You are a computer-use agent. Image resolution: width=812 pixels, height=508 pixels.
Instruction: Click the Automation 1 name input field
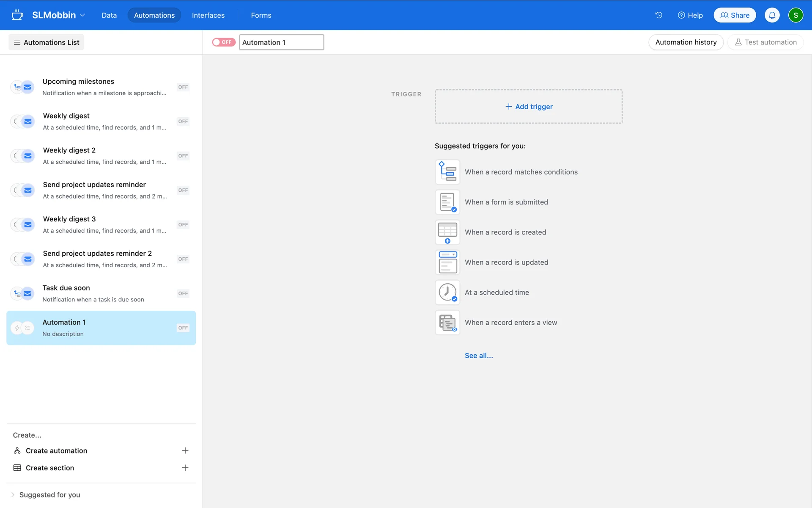(x=281, y=42)
